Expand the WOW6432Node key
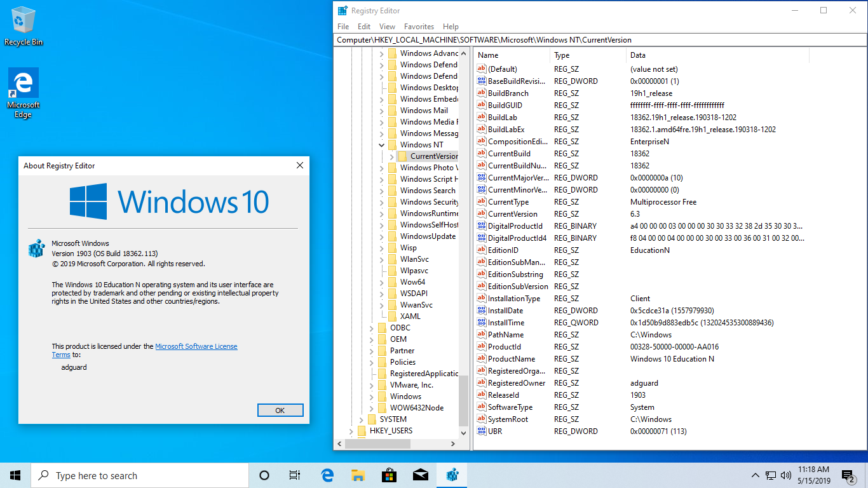The height and width of the screenshot is (488, 868). click(x=372, y=408)
